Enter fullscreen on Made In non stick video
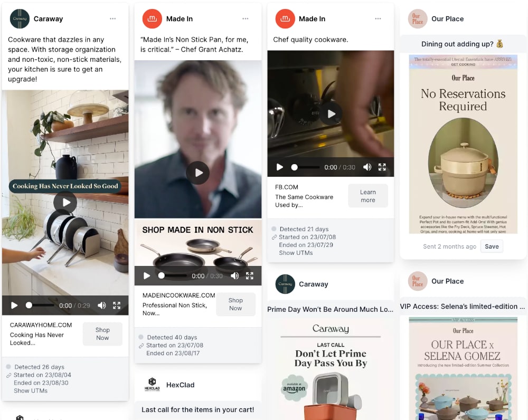 tap(250, 276)
